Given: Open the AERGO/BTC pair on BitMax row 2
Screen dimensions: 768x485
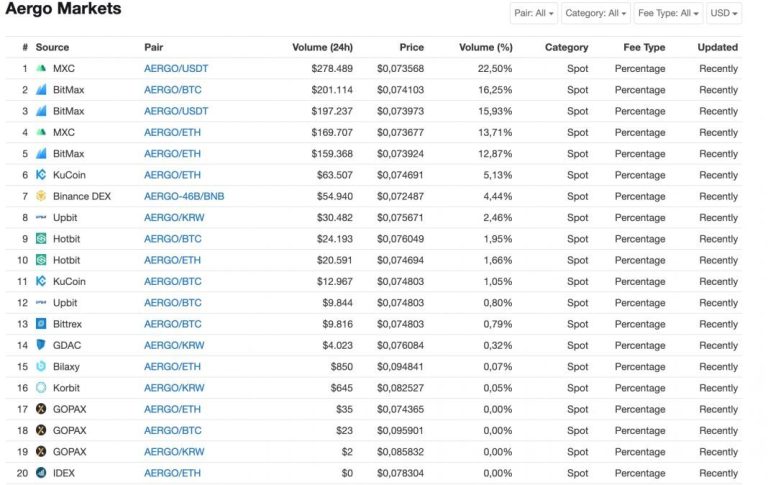Looking at the screenshot, I should coord(172,90).
